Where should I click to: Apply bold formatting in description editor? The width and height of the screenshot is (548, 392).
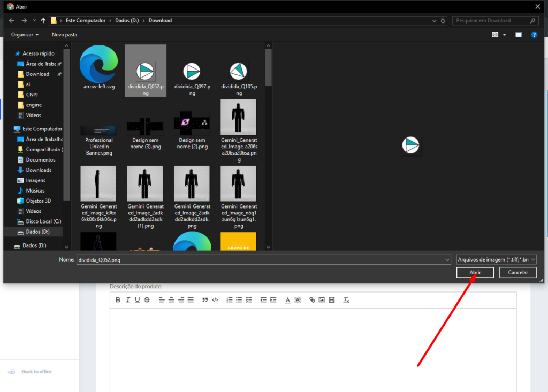point(118,300)
